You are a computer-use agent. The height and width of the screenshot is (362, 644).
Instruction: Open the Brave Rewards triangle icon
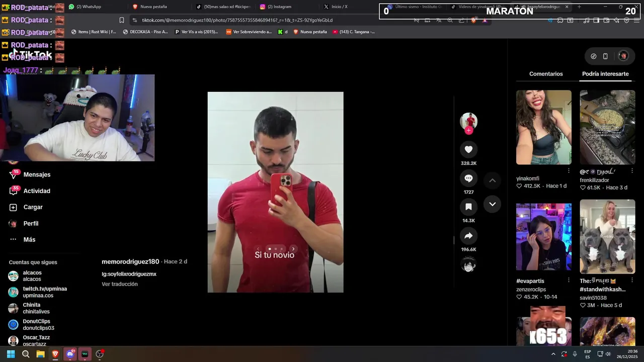click(485, 20)
